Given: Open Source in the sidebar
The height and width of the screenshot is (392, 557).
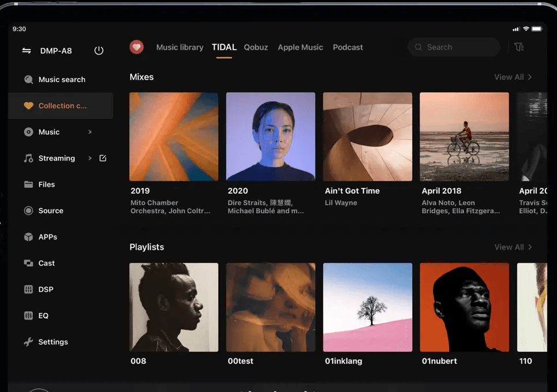Looking at the screenshot, I should click(61, 211).
